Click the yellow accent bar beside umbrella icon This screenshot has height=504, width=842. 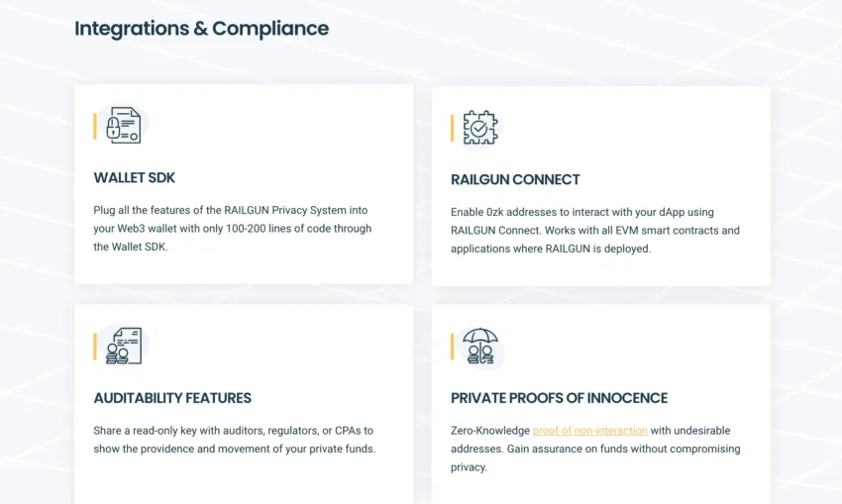[x=452, y=347]
